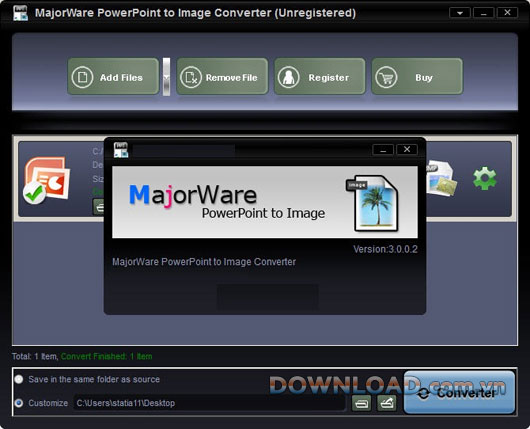Click the Add Files button
Viewport: 530px width, 429px height.
pyautogui.click(x=113, y=76)
